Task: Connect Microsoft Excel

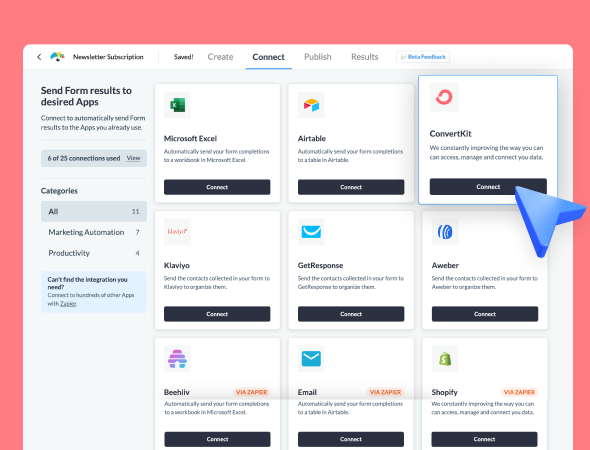Action: click(x=217, y=187)
